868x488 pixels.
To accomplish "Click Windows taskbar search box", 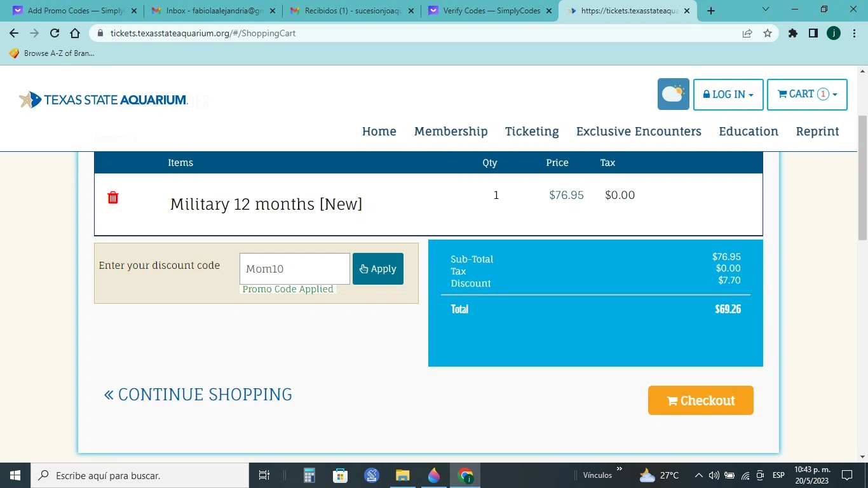I will click(139, 475).
